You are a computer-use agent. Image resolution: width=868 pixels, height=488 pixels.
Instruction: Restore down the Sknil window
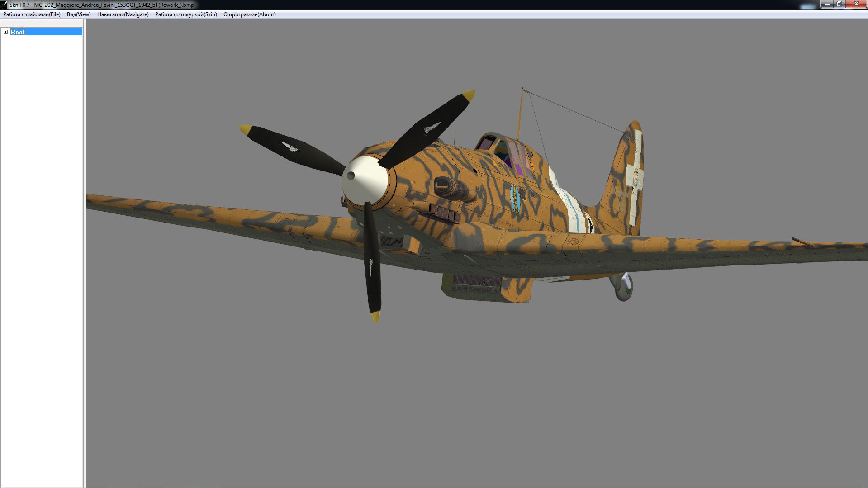(839, 4)
